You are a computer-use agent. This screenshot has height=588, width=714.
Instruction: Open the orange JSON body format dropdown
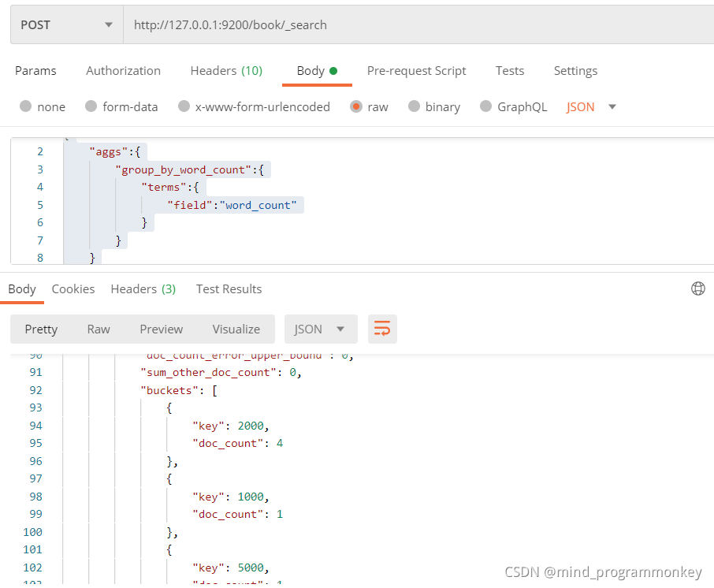click(x=591, y=106)
